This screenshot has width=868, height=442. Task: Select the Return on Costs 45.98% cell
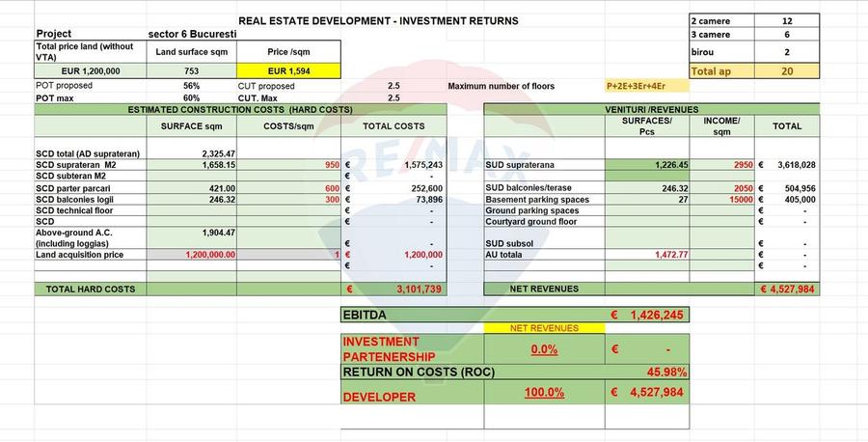(x=666, y=373)
